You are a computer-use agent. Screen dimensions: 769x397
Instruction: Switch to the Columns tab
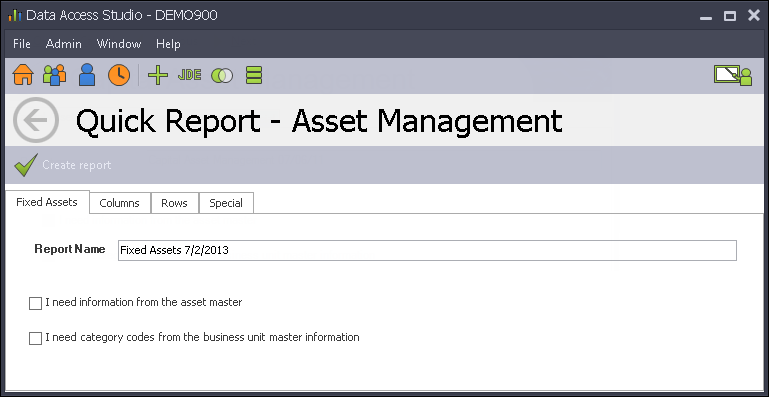(120, 203)
